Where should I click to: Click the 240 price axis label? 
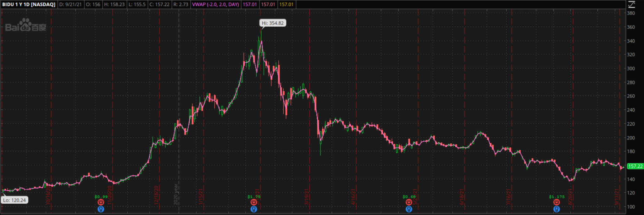tap(631, 110)
